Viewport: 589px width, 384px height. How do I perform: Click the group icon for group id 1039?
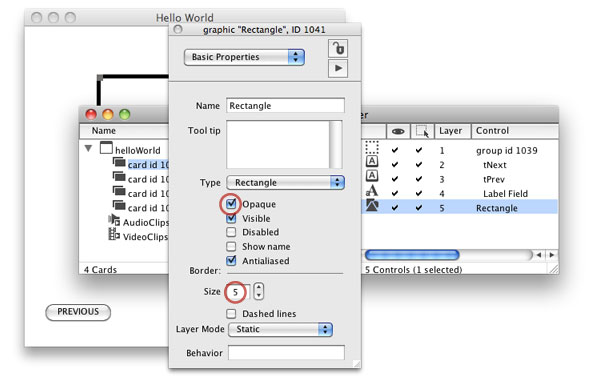tap(372, 147)
